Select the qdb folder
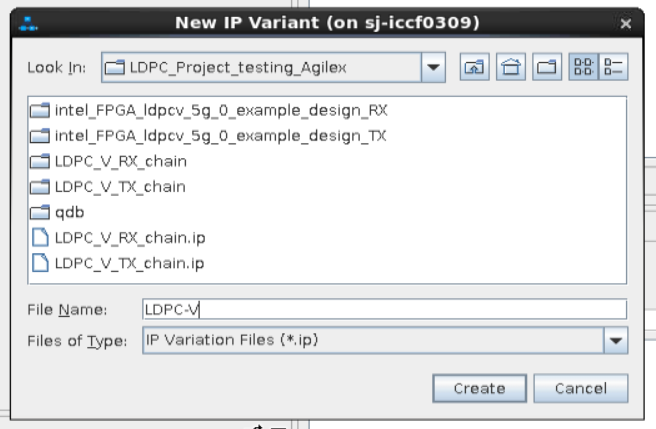656x429 pixels. [52, 212]
